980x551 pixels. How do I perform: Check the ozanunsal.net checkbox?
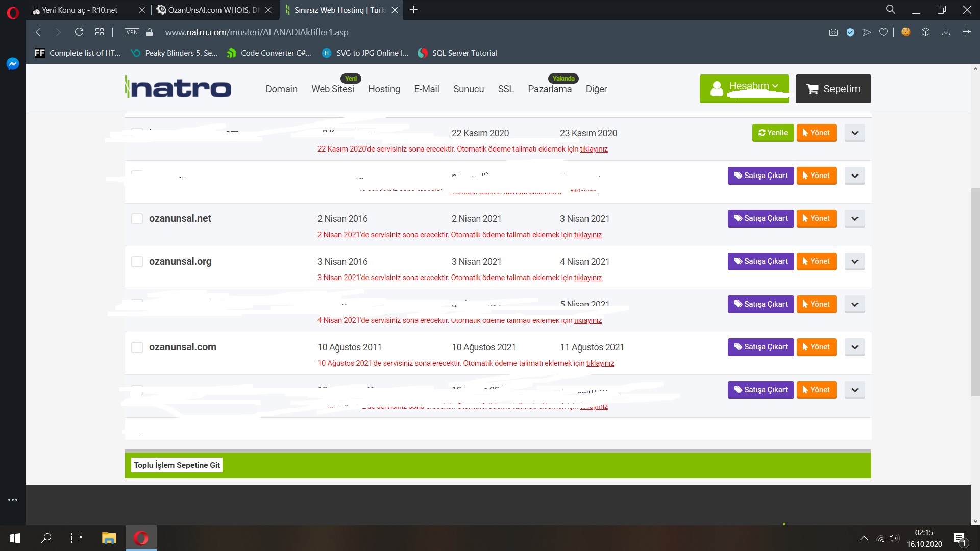coord(137,219)
